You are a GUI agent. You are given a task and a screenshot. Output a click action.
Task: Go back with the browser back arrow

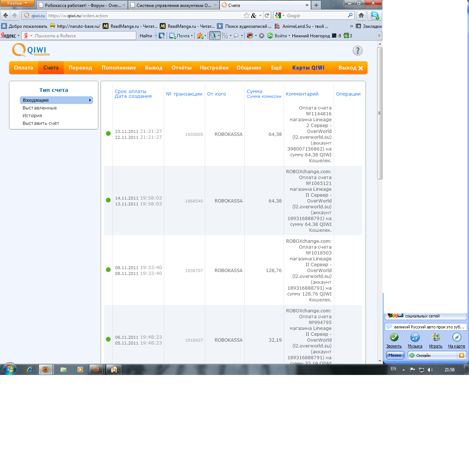pos(5,15)
